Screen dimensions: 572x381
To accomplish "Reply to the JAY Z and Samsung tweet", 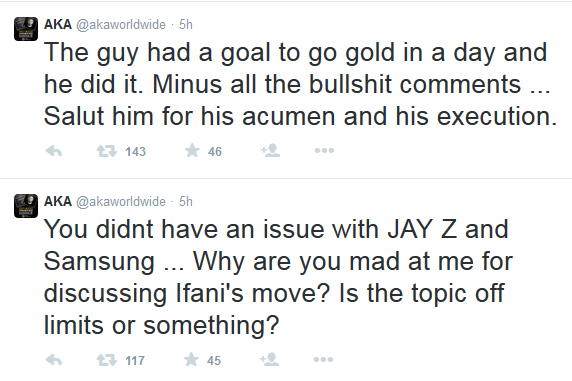I will coord(54,360).
